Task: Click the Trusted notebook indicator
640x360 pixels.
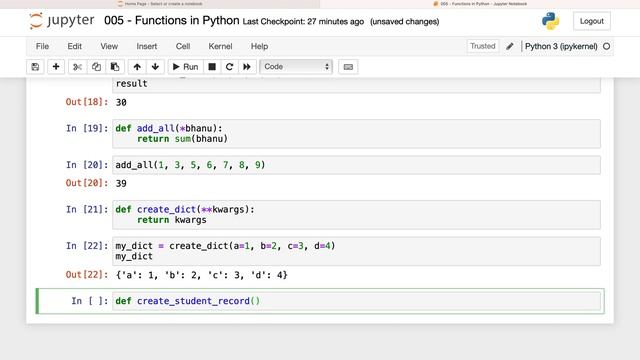Action: coord(482,46)
